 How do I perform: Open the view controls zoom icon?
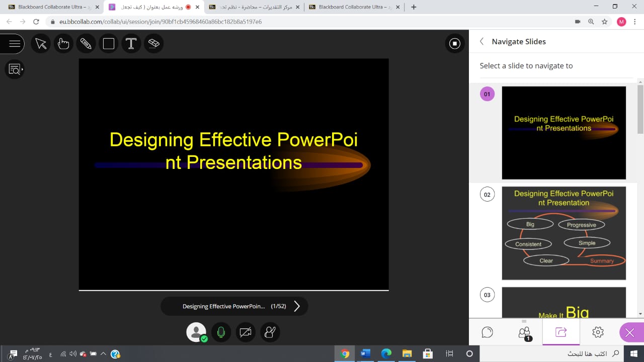(15, 69)
